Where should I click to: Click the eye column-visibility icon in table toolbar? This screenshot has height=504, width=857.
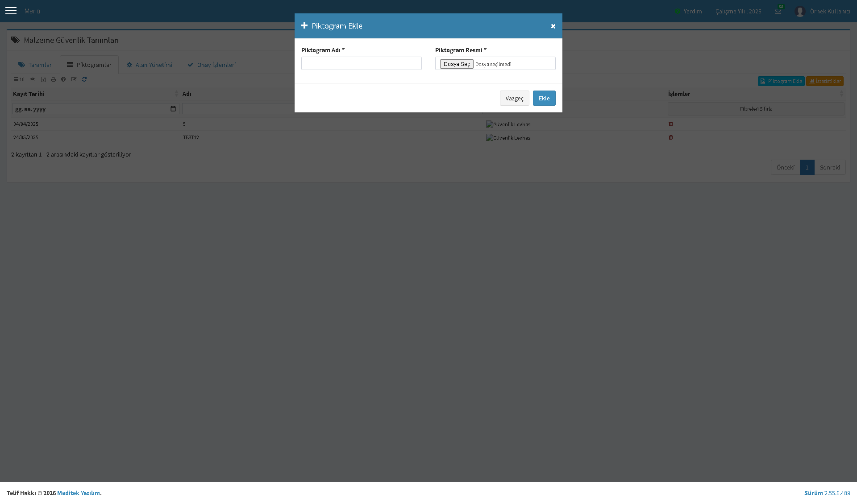pos(33,79)
